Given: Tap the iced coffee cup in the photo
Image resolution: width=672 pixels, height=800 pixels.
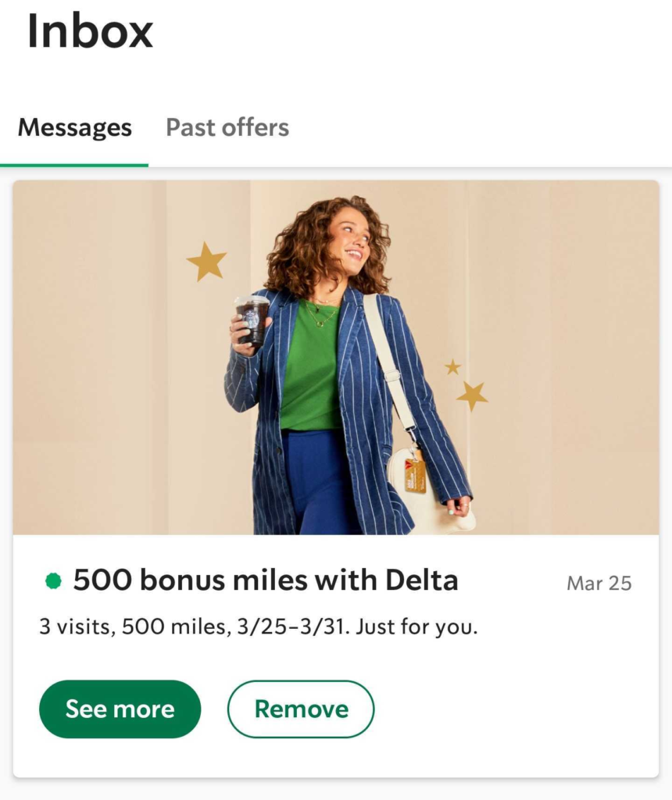Looking at the screenshot, I should [x=252, y=318].
